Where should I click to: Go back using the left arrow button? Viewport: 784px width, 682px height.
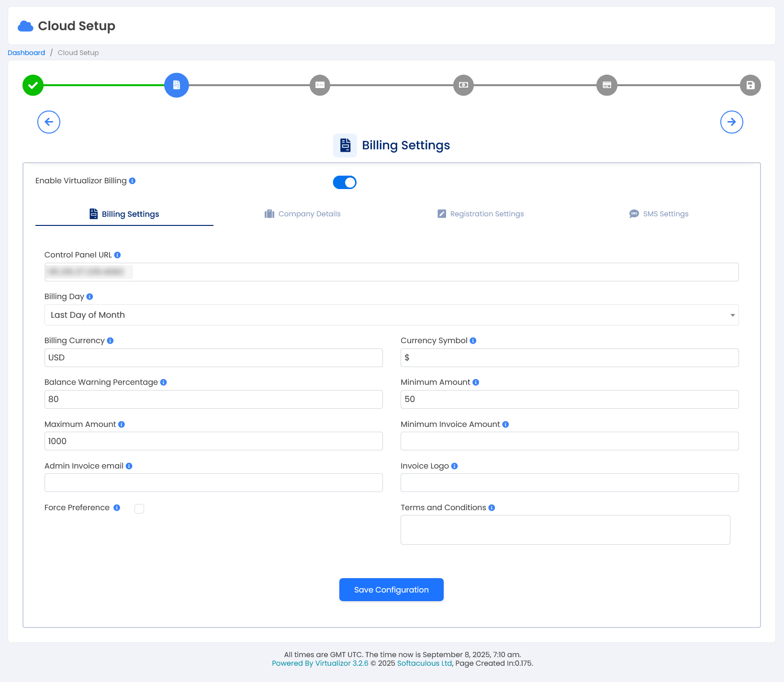click(x=49, y=122)
